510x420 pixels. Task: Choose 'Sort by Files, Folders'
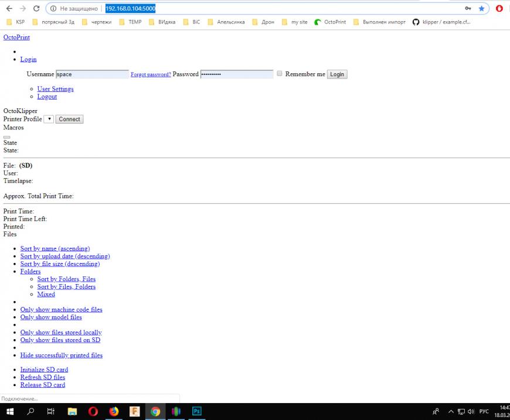pos(66,286)
